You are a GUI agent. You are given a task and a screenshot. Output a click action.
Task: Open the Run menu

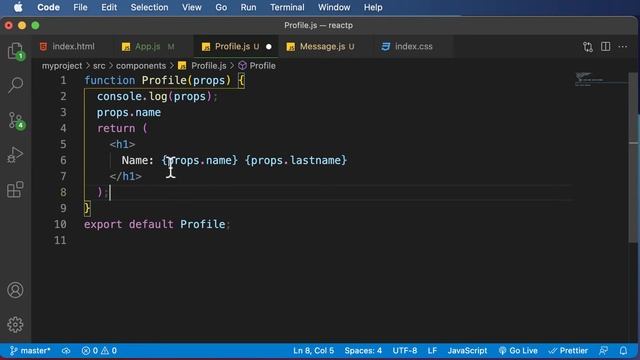[248, 7]
